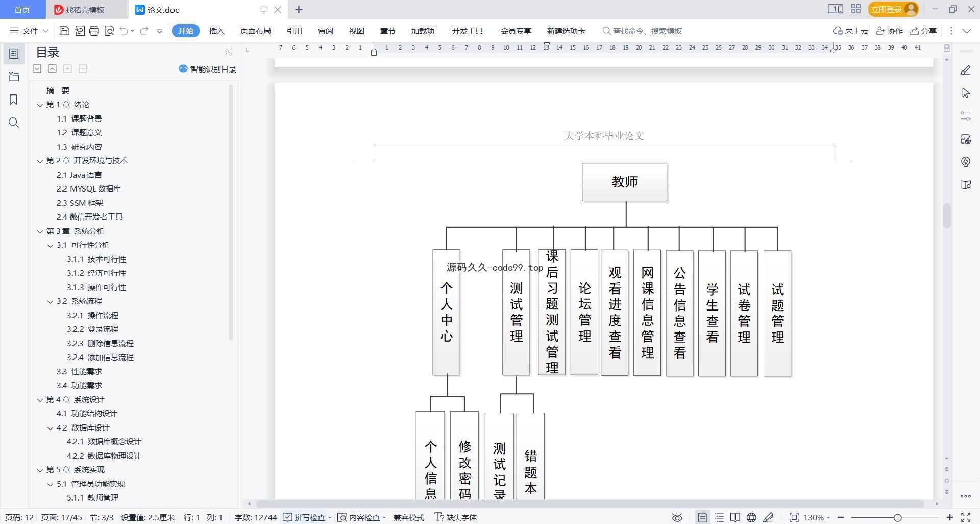Toggle 拼写检查 checkbox in status bar
The image size is (980, 524).
(x=287, y=517)
